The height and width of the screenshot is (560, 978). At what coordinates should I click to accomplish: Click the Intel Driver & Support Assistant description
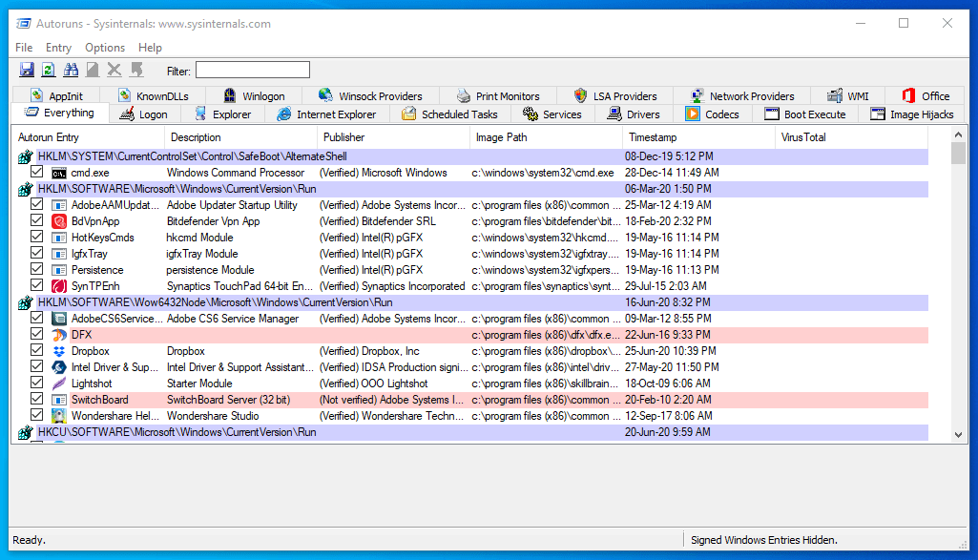(239, 367)
